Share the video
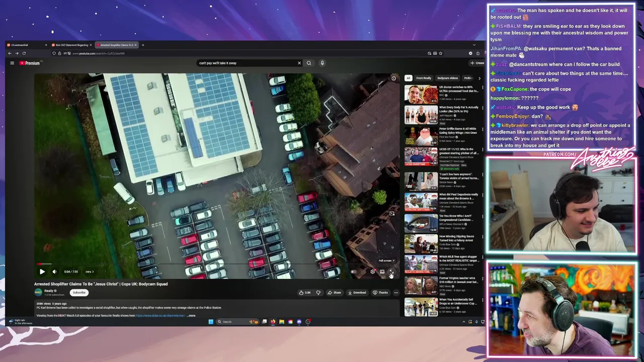This screenshot has height=362, width=644. [334, 293]
